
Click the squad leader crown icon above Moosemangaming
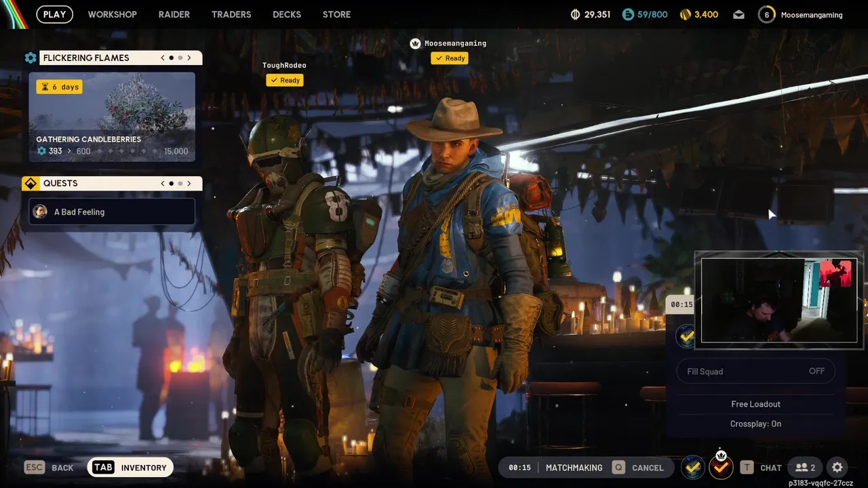pos(415,43)
